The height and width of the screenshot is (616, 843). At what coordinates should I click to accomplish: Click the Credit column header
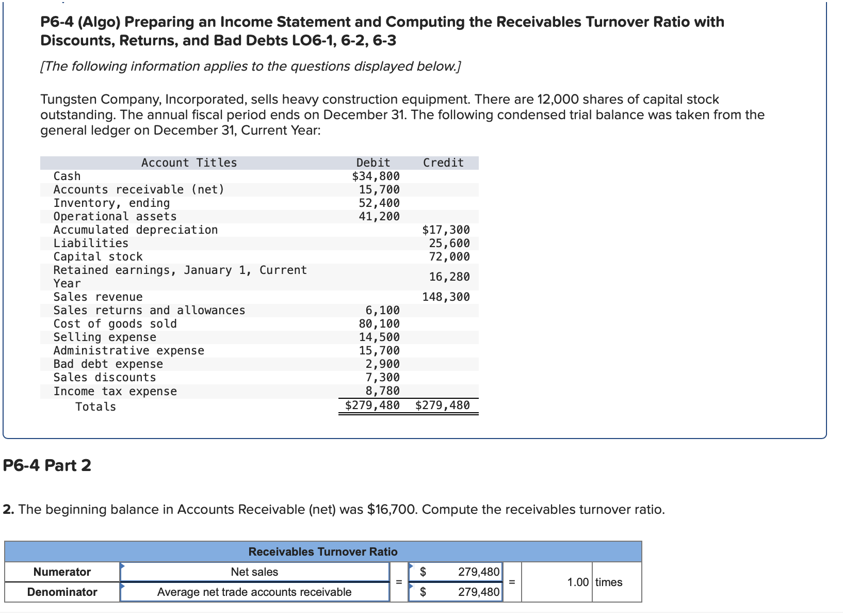(443, 162)
